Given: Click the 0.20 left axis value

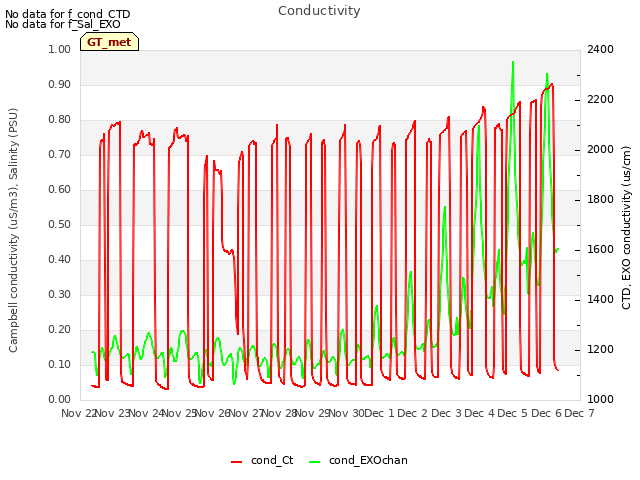Looking at the screenshot, I should click(x=60, y=329).
